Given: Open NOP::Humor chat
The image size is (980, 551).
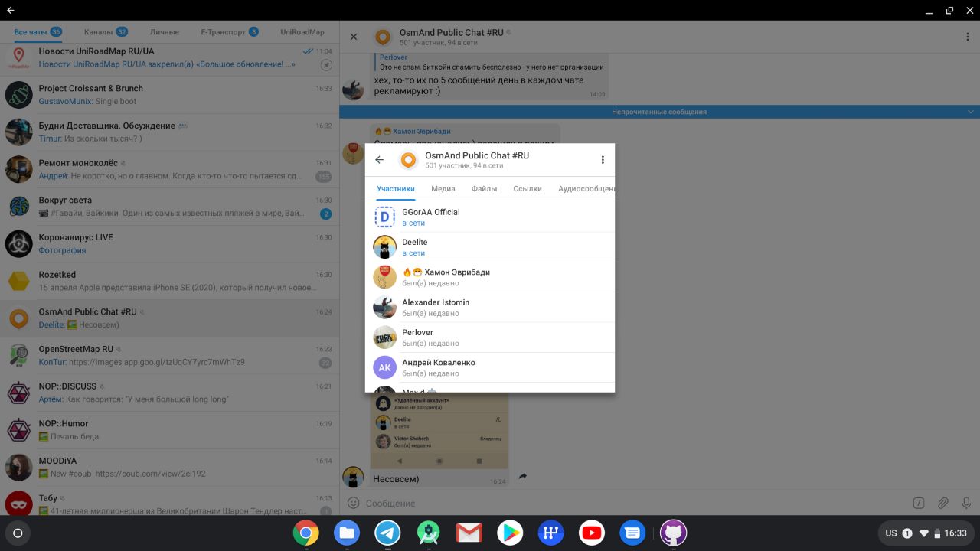Looking at the screenshot, I should [x=169, y=430].
